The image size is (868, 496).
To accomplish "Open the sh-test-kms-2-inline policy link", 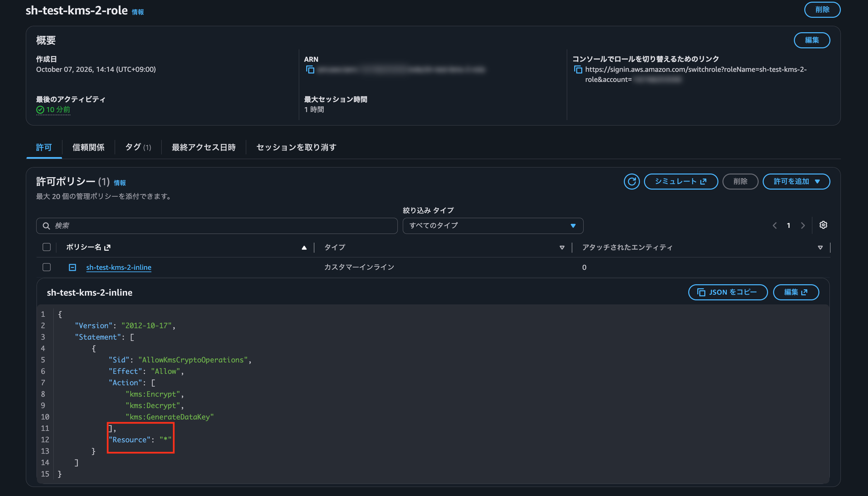I will point(119,267).
